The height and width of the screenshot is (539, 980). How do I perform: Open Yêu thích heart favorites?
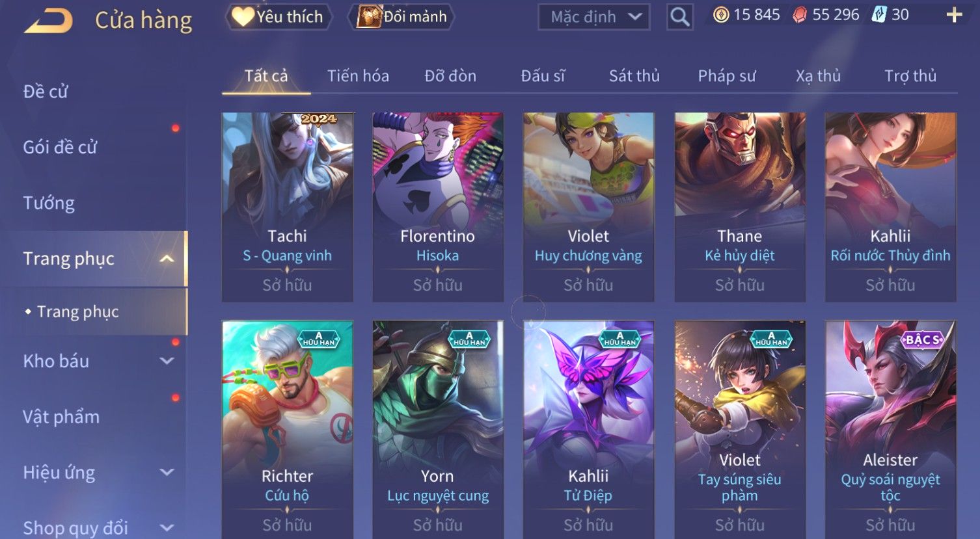click(x=279, y=16)
